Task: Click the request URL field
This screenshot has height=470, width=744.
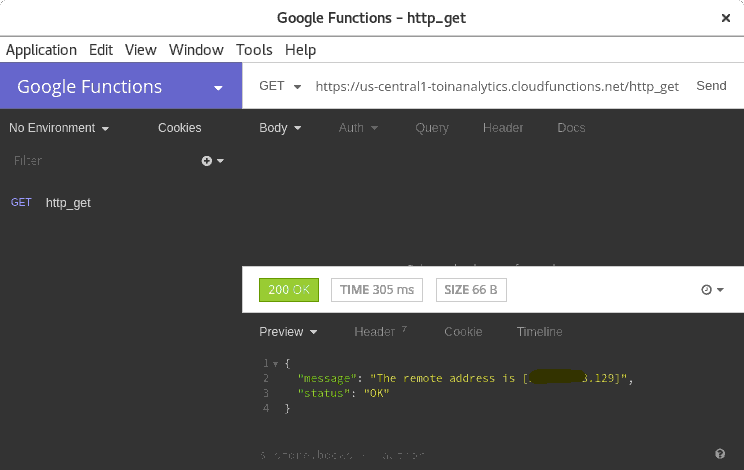Action: (497, 86)
